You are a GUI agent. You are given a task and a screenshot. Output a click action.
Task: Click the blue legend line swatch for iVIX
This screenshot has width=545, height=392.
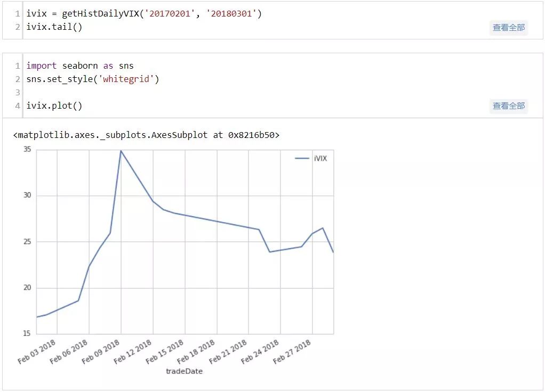point(302,159)
